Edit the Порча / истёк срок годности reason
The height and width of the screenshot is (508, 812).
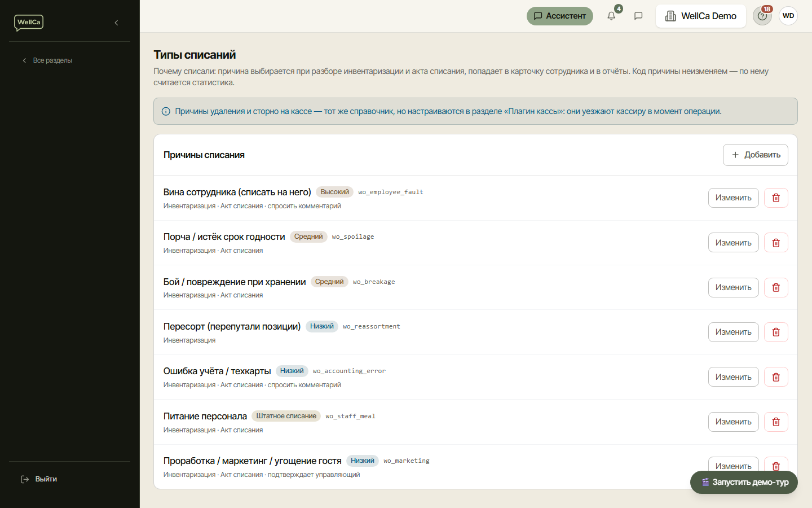click(x=734, y=243)
